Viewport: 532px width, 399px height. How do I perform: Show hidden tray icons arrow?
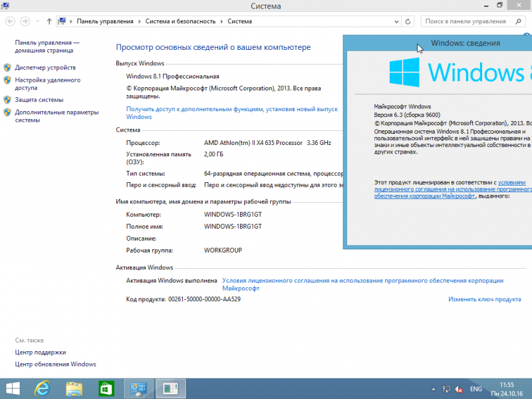click(434, 389)
